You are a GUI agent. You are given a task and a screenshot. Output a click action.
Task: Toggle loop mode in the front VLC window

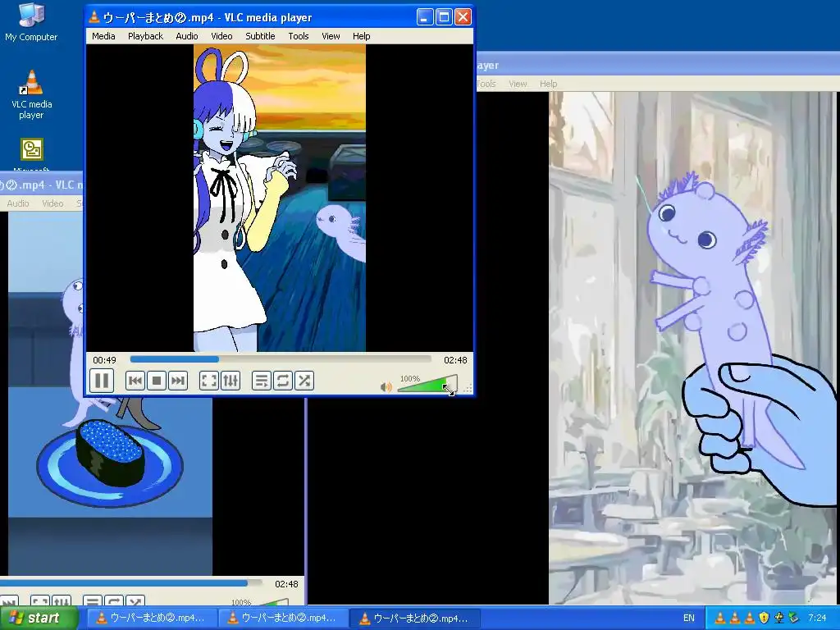pos(283,381)
